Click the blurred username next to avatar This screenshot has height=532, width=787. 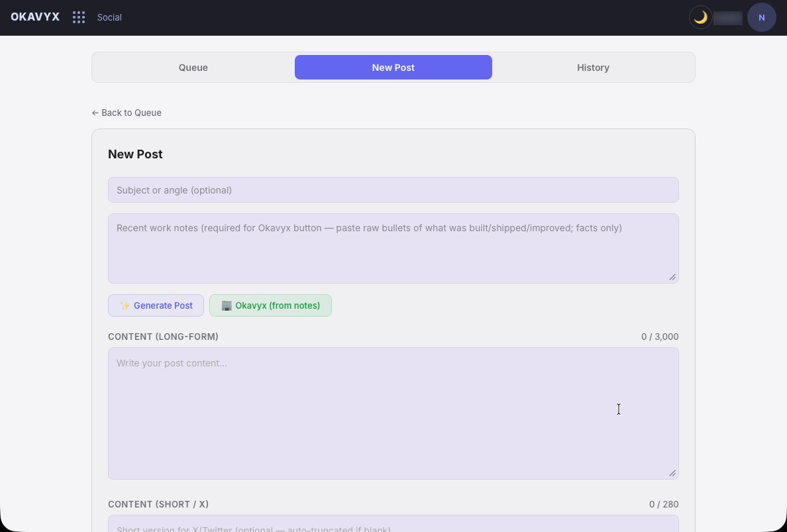(x=728, y=18)
